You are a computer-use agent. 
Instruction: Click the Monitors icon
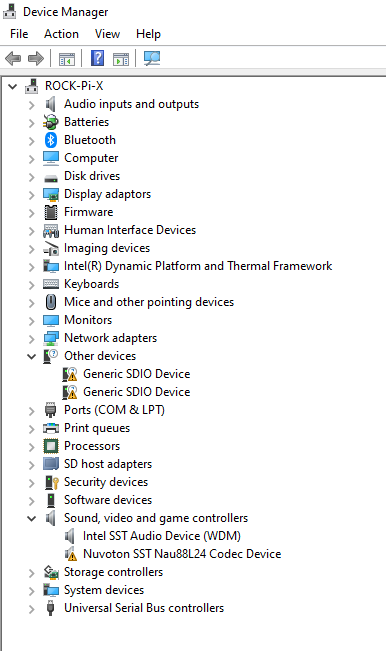(51, 321)
